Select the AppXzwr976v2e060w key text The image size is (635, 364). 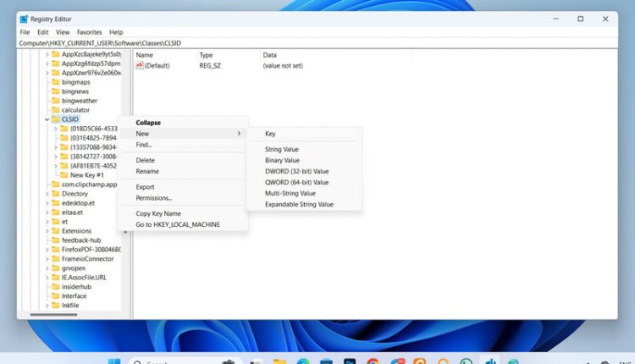[91, 73]
